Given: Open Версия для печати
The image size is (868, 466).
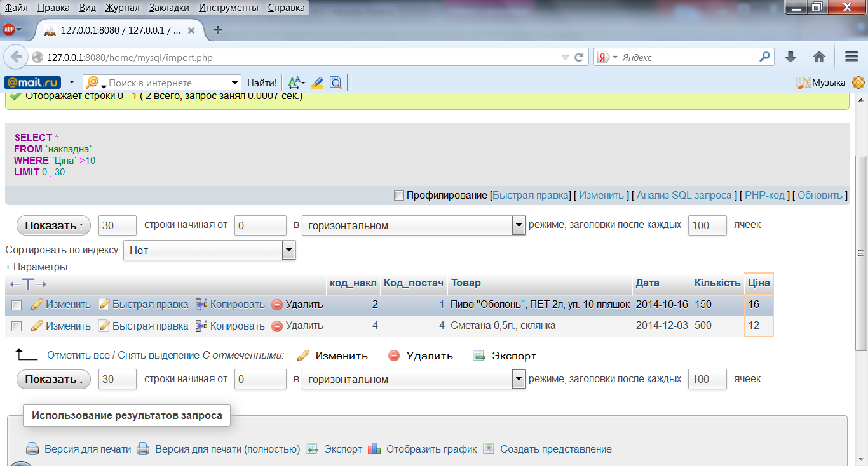Looking at the screenshot, I should (78, 449).
